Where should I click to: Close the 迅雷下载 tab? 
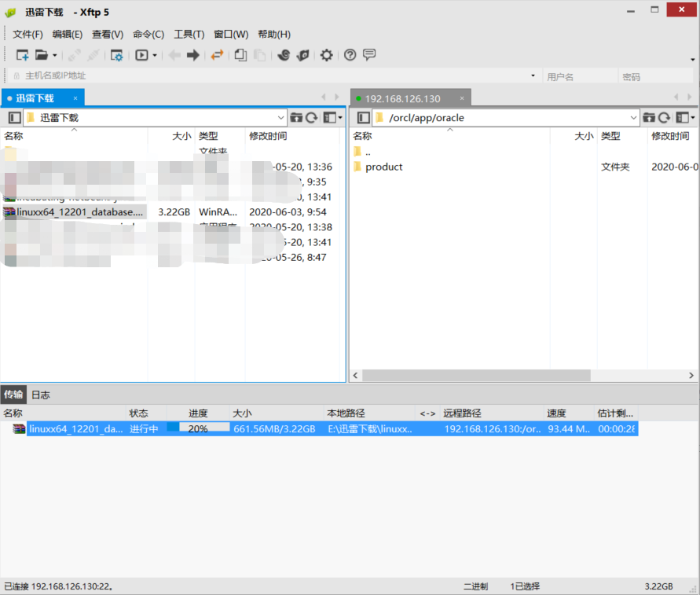point(75,98)
